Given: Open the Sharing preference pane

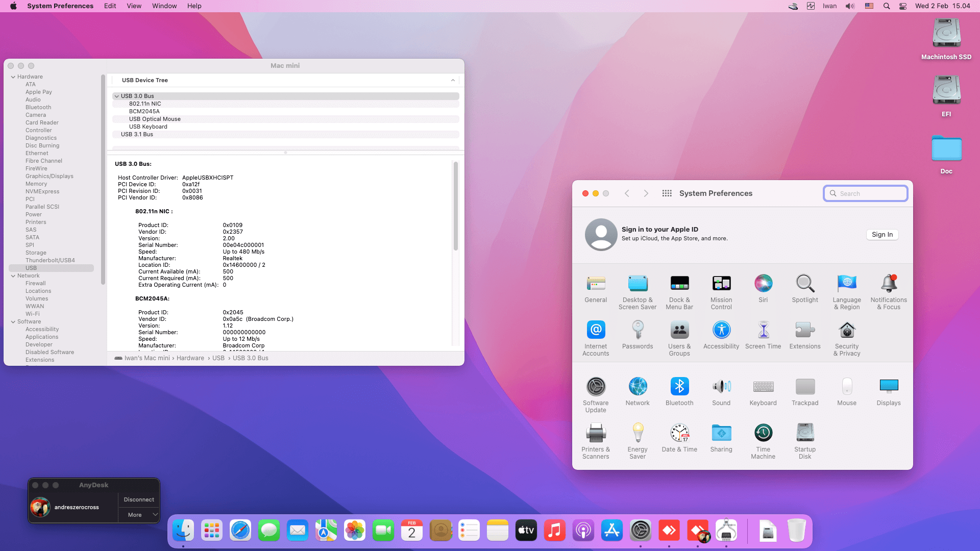Looking at the screenshot, I should (721, 433).
